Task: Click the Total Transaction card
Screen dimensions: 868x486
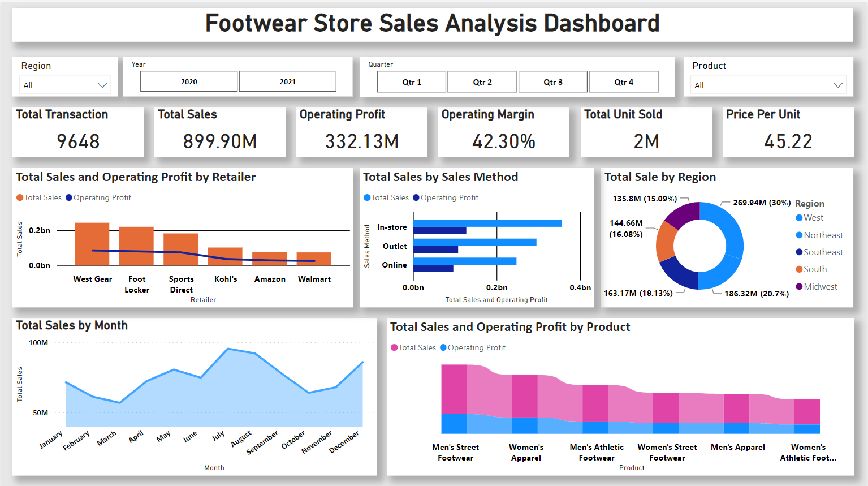Action: tap(78, 132)
